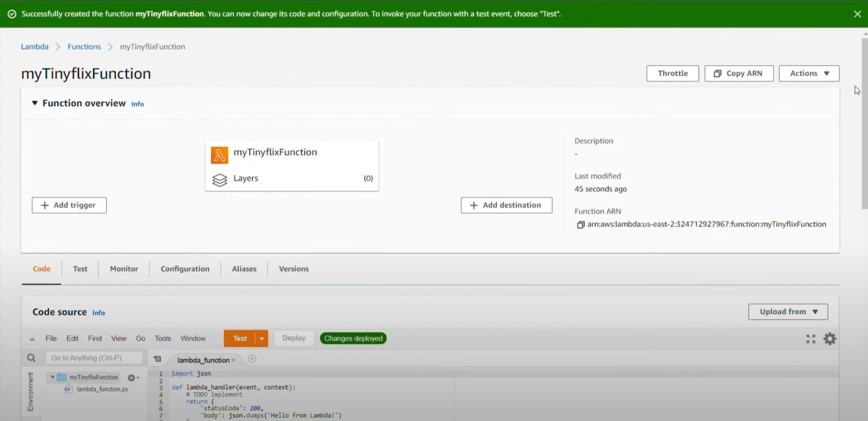Click the Add trigger button

[69, 206]
